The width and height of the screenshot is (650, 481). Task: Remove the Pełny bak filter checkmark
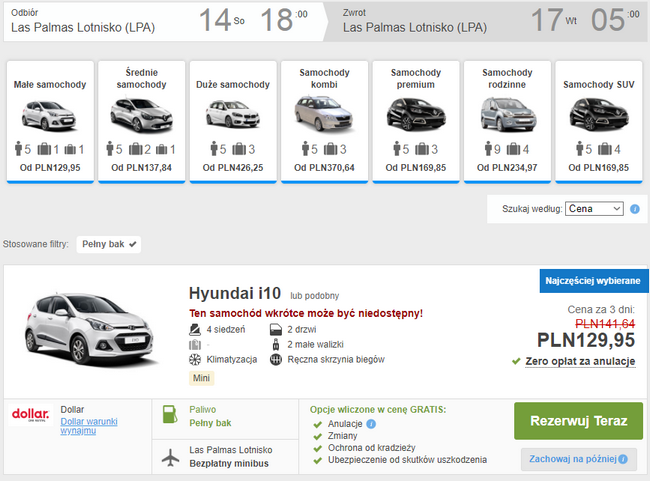133,243
